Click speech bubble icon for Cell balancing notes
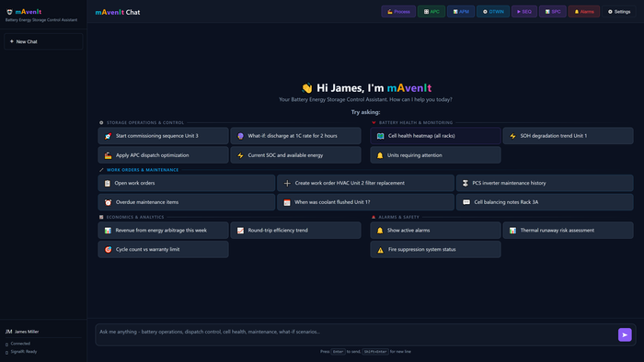Image resolution: width=644 pixels, height=362 pixels. click(466, 202)
